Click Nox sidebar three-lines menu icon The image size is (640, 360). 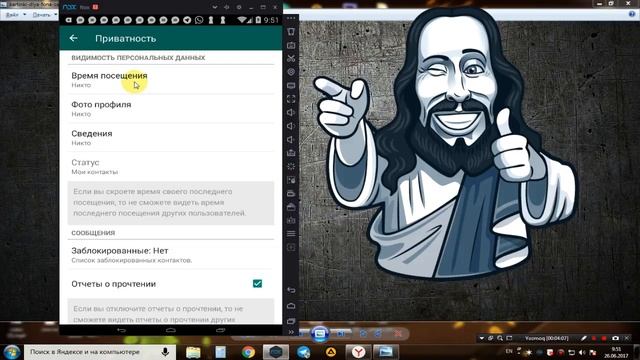pos(291,233)
